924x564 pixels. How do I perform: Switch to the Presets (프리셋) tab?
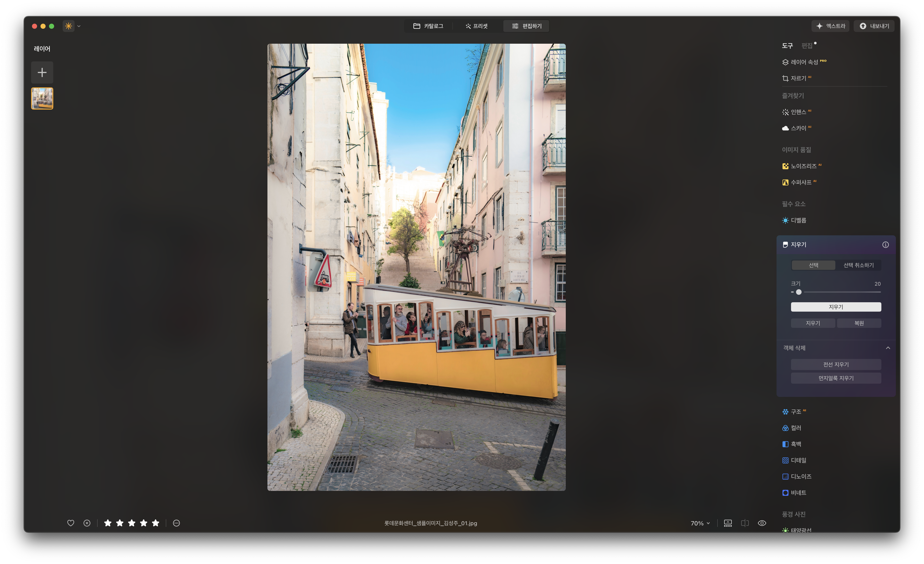pos(477,26)
